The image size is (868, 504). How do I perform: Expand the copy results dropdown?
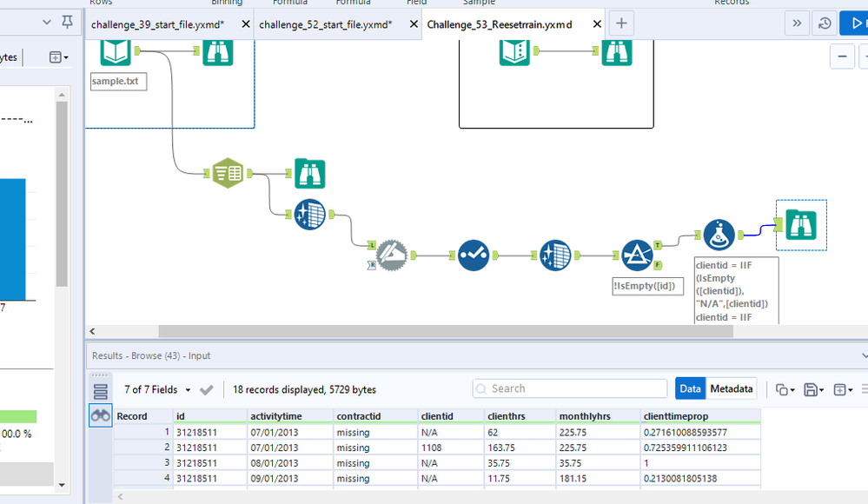click(785, 389)
